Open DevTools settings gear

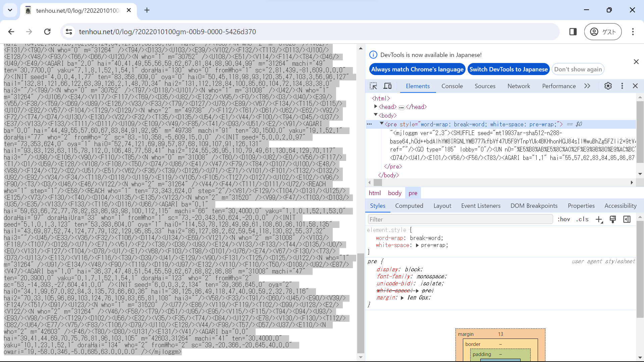point(608,86)
